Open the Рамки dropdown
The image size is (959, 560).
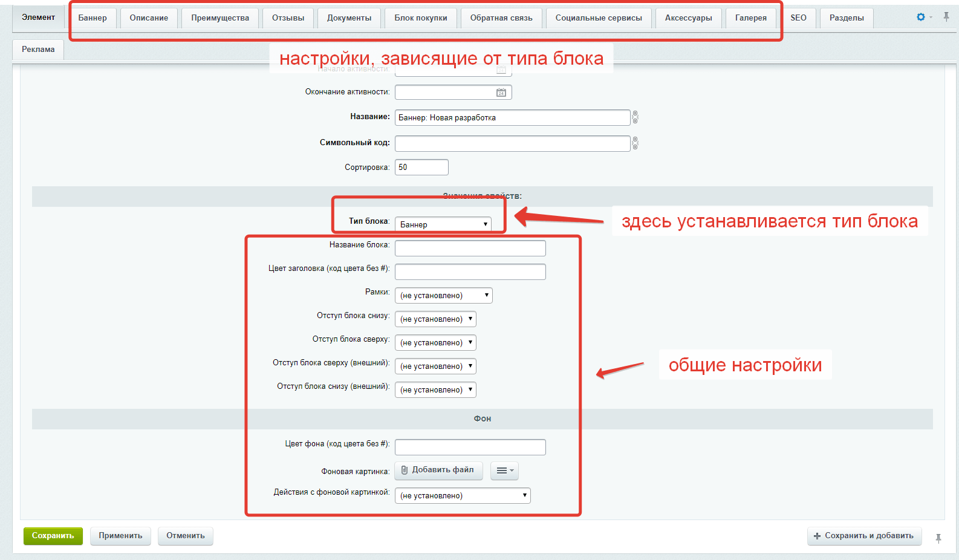(443, 296)
